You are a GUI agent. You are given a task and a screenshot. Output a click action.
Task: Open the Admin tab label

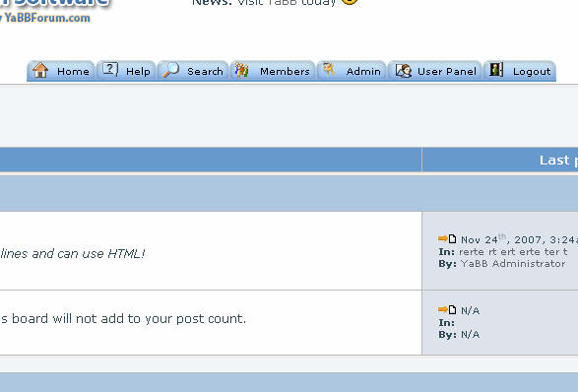363,71
